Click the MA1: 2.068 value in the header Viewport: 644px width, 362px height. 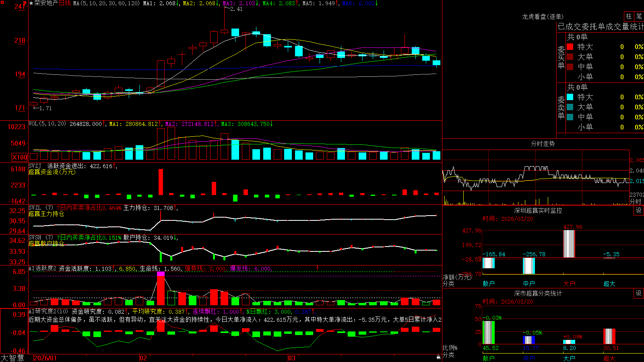(x=159, y=3)
